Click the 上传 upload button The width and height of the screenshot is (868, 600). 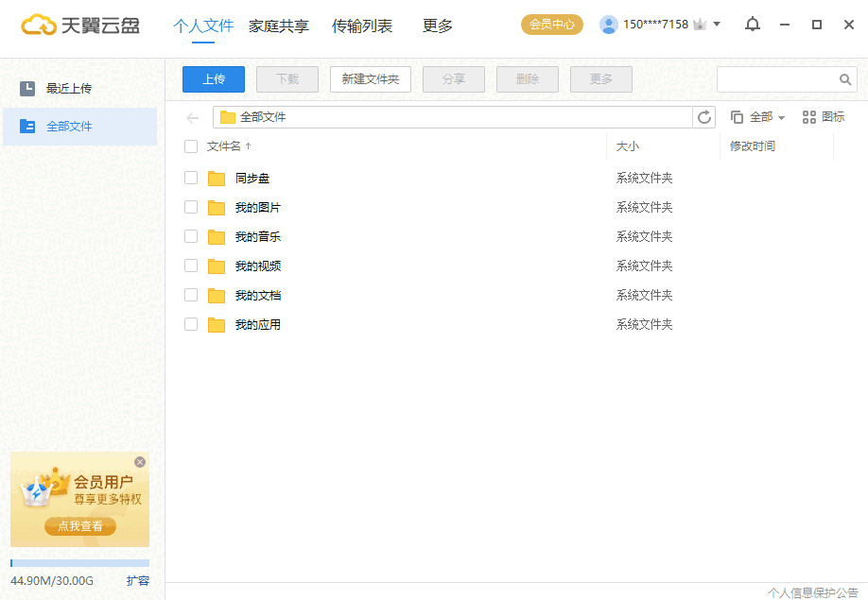[213, 78]
